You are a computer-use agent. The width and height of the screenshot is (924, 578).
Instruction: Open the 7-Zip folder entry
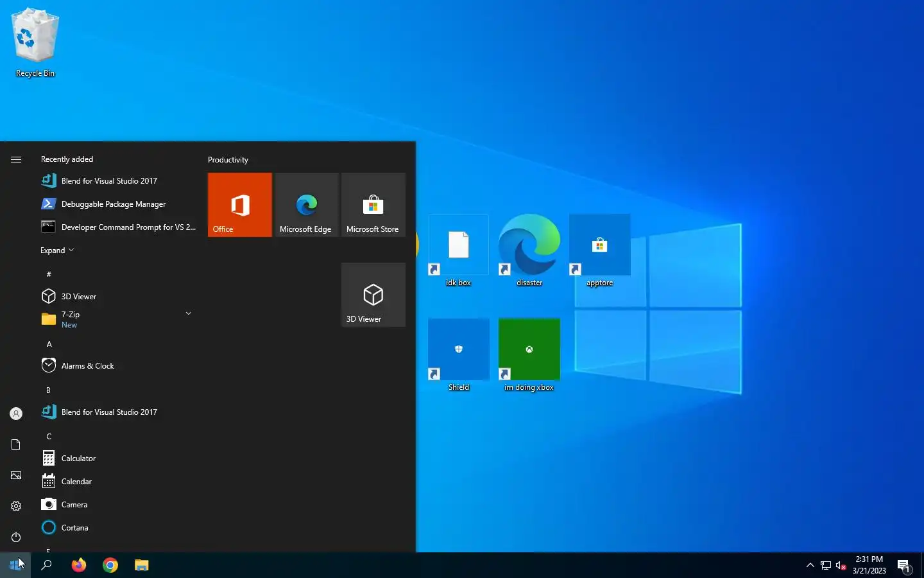pyautogui.click(x=117, y=319)
